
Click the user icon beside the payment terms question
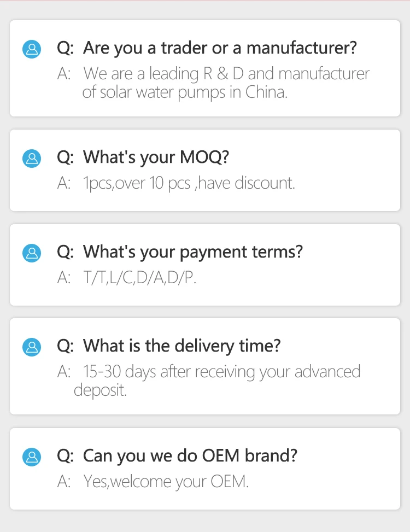tap(32, 253)
